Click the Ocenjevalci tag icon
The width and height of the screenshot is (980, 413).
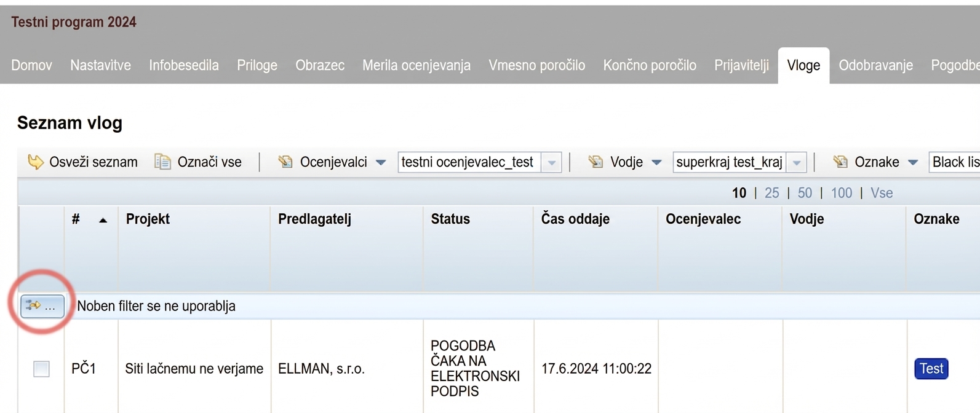(285, 162)
